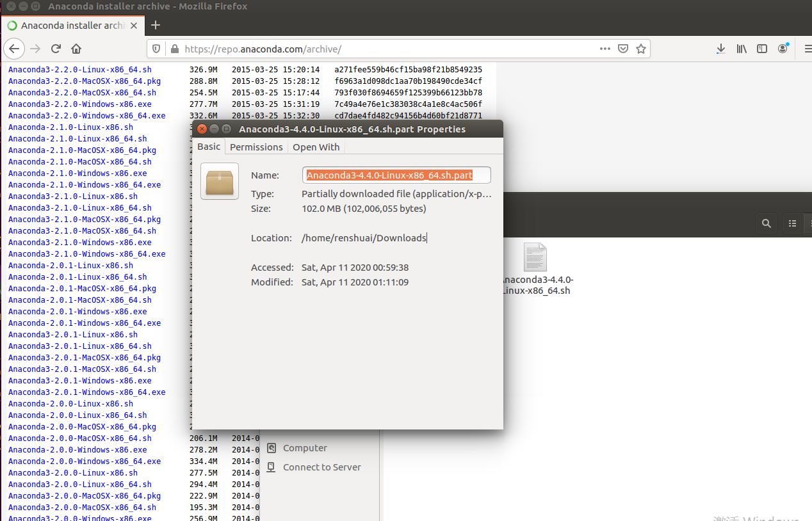This screenshot has height=521, width=812.
Task: Open the Firefox Library menu
Action: (741, 48)
